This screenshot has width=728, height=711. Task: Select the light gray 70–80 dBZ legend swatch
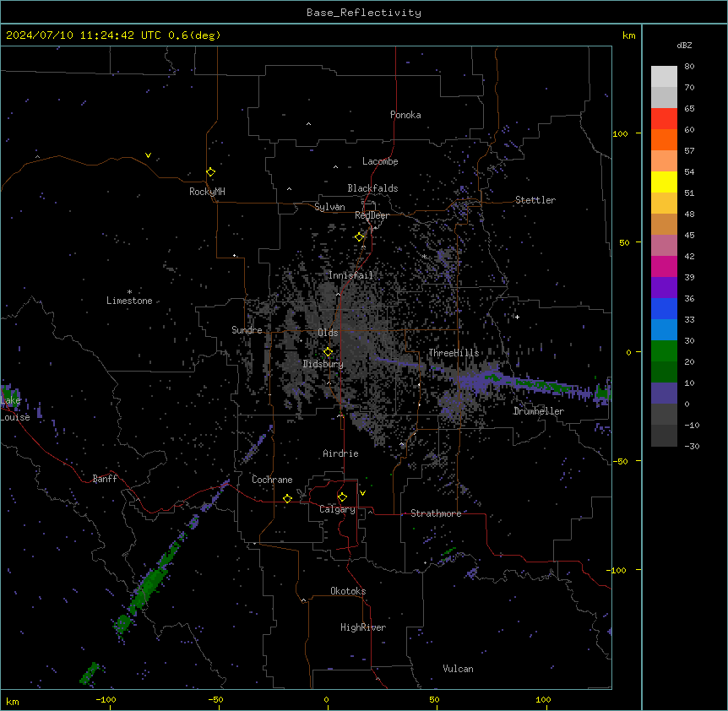(664, 76)
